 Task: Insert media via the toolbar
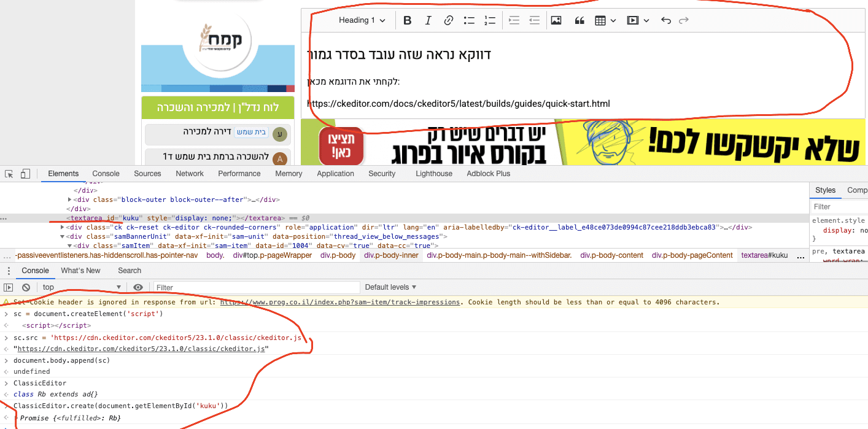tap(632, 20)
